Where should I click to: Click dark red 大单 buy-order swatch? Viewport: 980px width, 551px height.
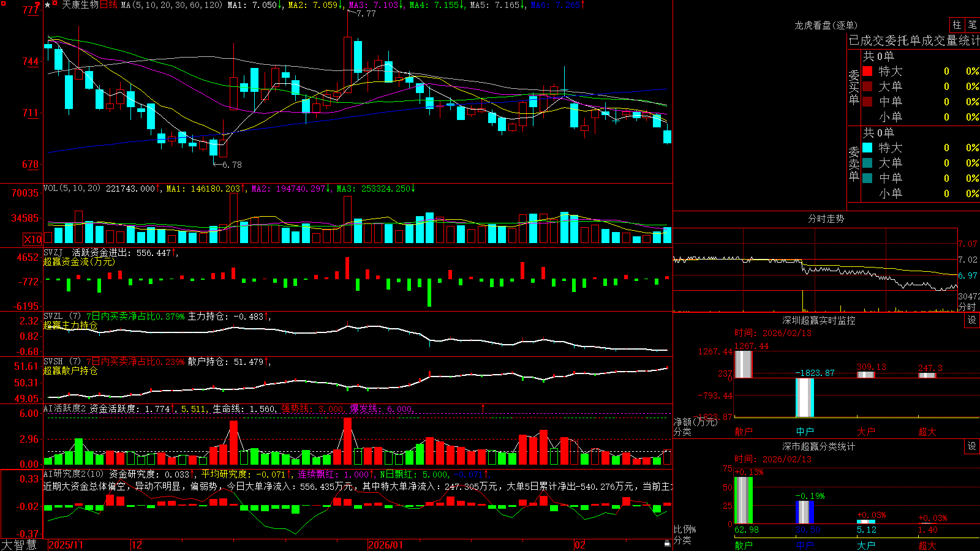(x=867, y=86)
